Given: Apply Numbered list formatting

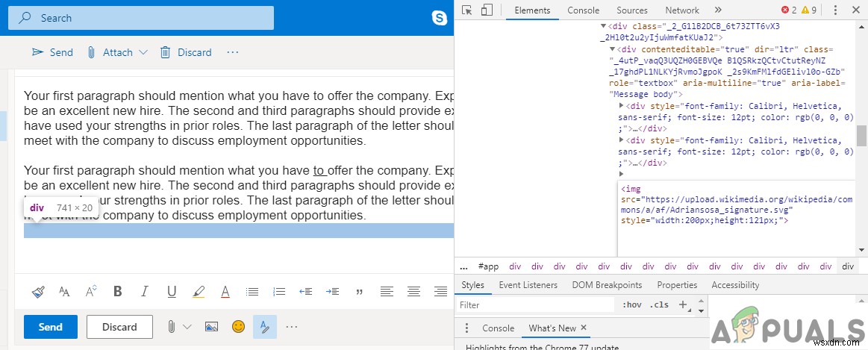Looking at the screenshot, I should (279, 291).
